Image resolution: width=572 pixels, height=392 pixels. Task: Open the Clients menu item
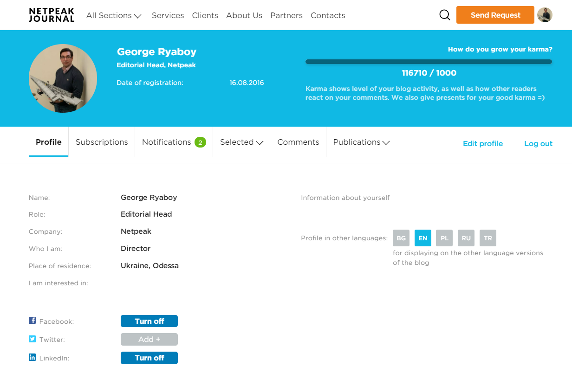(x=205, y=15)
